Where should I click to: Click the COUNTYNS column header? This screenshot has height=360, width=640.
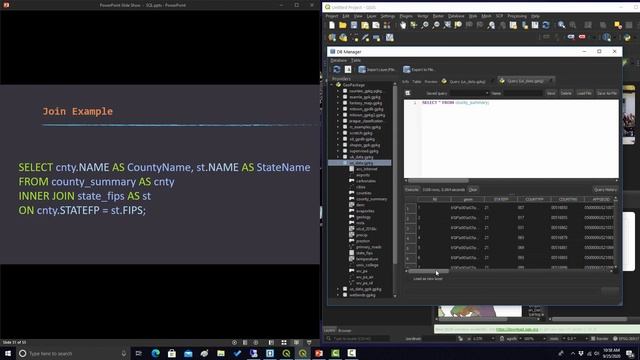point(568,199)
